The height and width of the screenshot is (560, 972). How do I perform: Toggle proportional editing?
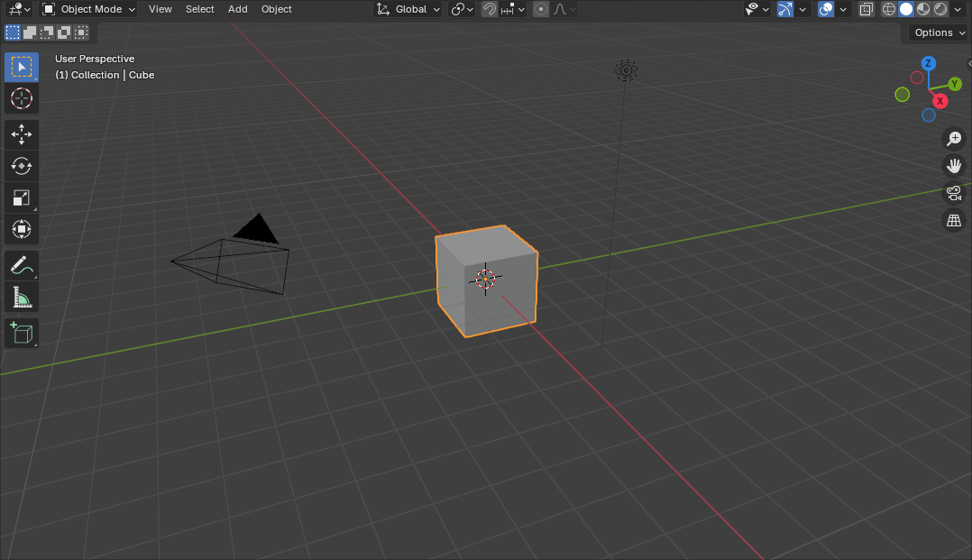541,9
